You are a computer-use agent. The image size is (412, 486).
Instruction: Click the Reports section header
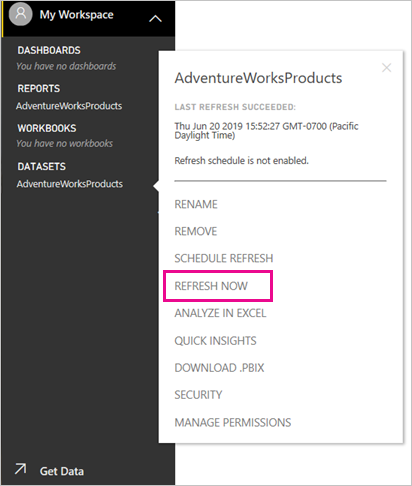click(39, 89)
